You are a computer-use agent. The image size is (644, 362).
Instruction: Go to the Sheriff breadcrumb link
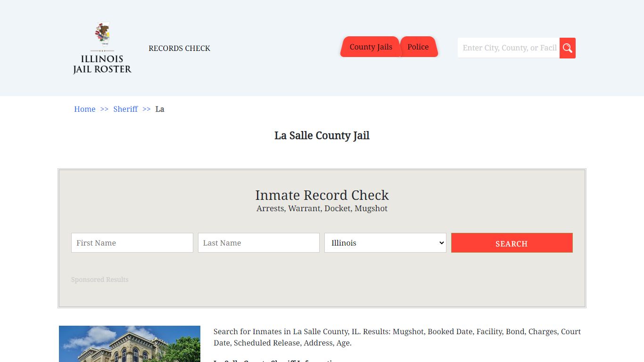click(125, 109)
